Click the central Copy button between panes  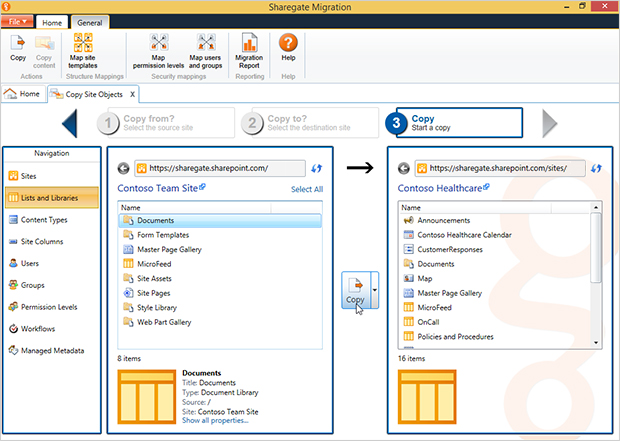click(x=355, y=290)
